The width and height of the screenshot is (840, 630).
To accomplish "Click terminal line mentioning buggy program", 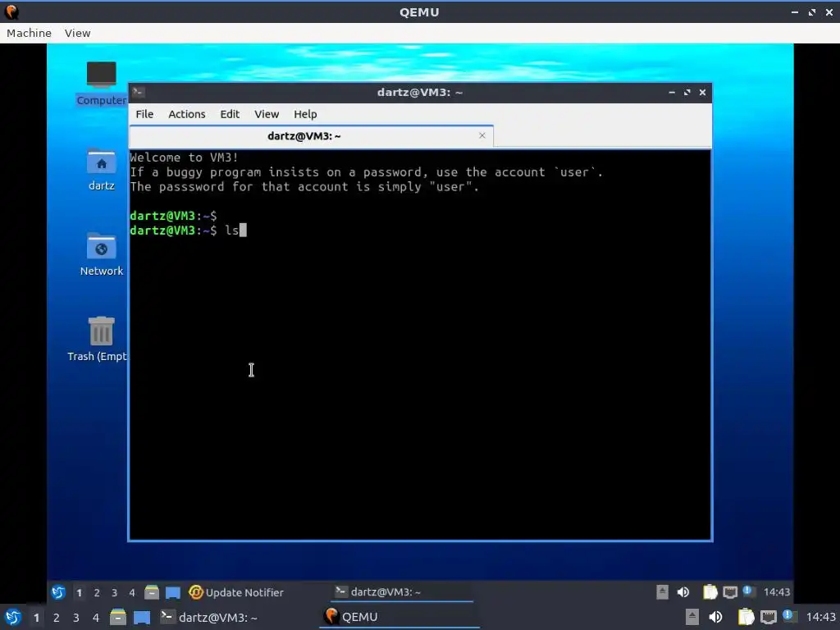I will pyautogui.click(x=366, y=172).
